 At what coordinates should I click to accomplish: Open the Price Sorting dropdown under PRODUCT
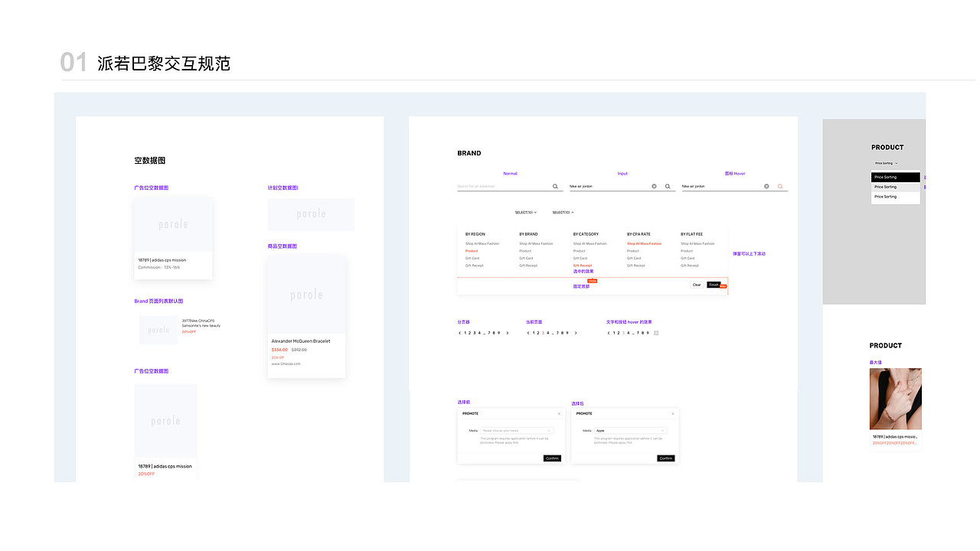[x=886, y=163]
